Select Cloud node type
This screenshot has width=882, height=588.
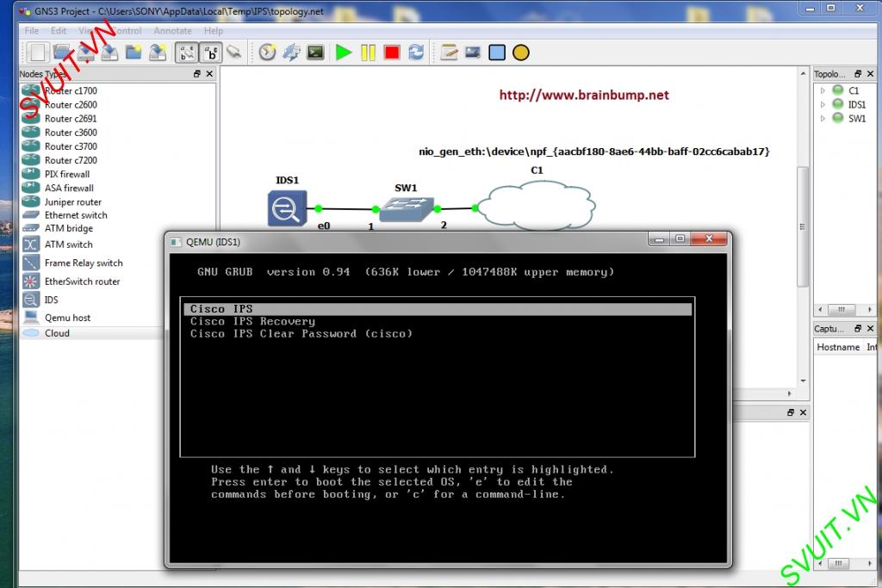tap(57, 333)
